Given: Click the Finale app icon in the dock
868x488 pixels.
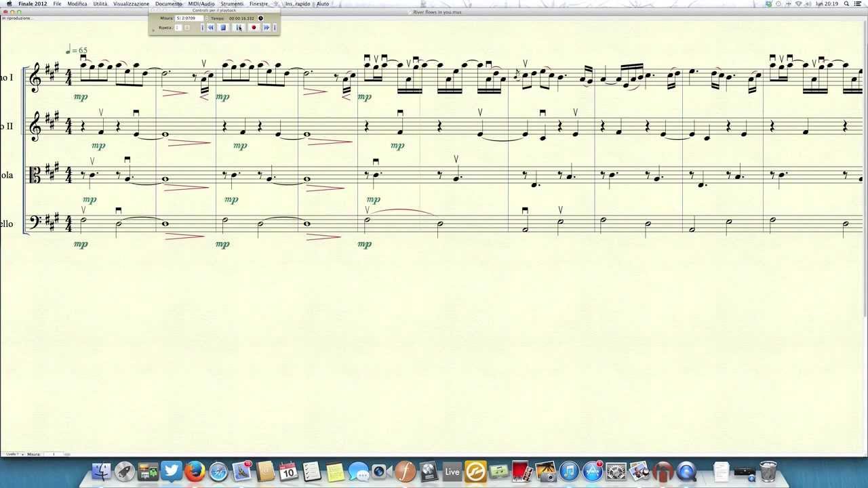Looking at the screenshot, I should click(x=405, y=471).
